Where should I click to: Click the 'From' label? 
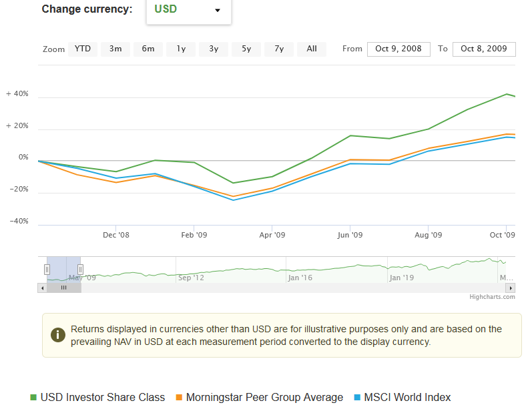tap(352, 49)
